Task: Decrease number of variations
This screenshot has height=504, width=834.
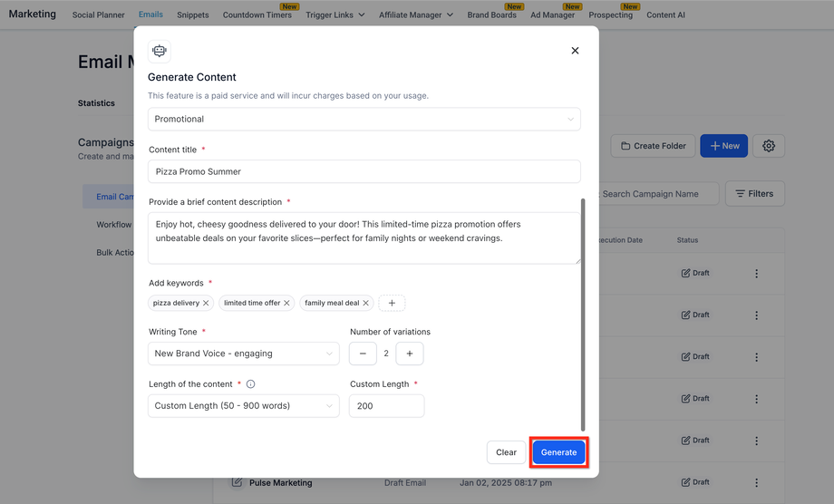Action: tap(363, 354)
